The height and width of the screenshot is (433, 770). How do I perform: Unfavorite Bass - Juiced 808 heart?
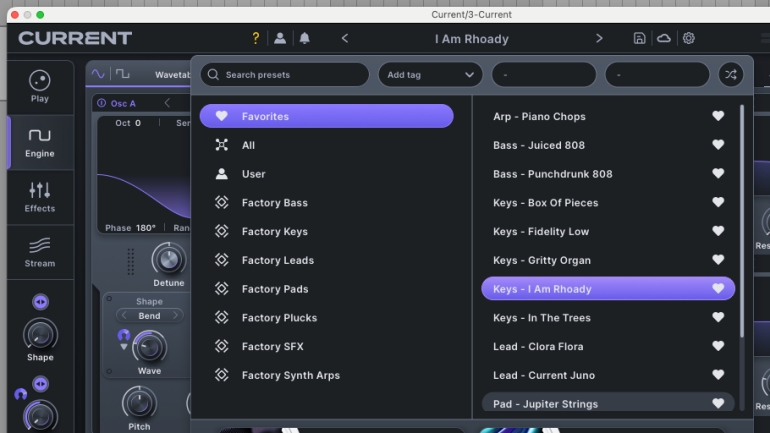point(718,145)
